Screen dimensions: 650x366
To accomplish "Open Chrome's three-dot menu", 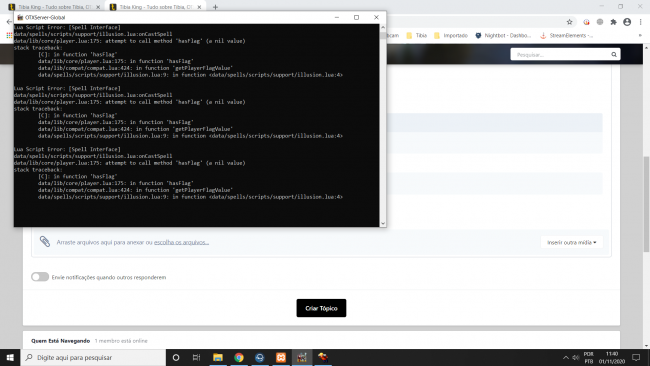I will (640, 22).
